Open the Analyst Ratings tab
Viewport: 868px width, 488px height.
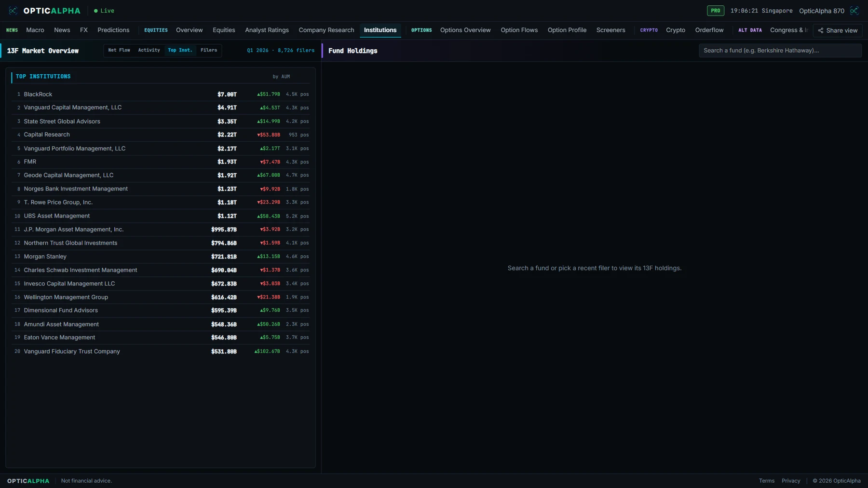point(267,30)
